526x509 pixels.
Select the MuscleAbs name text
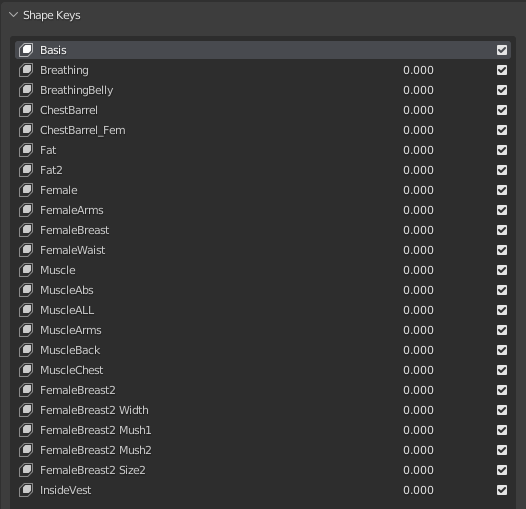click(x=67, y=290)
